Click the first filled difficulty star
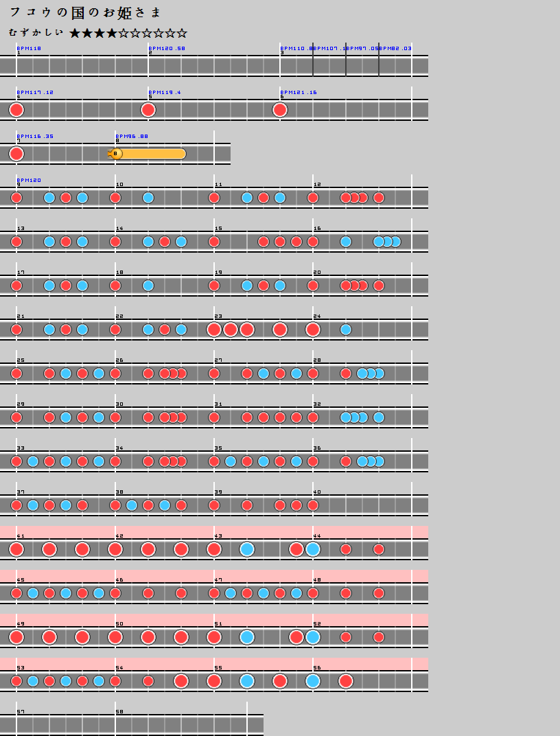 coord(75,33)
